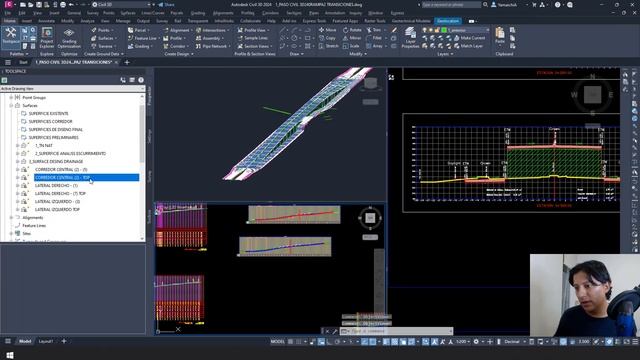Click the Help question mark icon in Toolspace
This screenshot has width=640, height=360.
pos(141,80)
